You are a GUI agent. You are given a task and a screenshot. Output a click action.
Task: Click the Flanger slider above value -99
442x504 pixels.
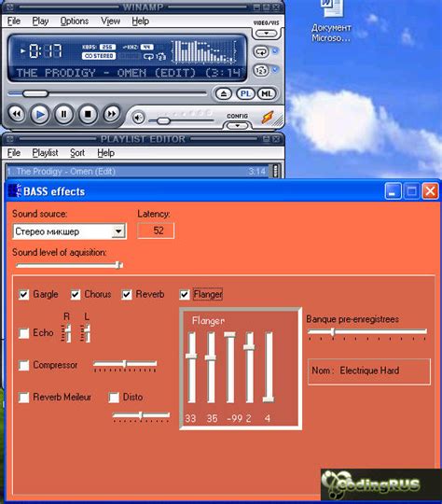[x=230, y=368]
